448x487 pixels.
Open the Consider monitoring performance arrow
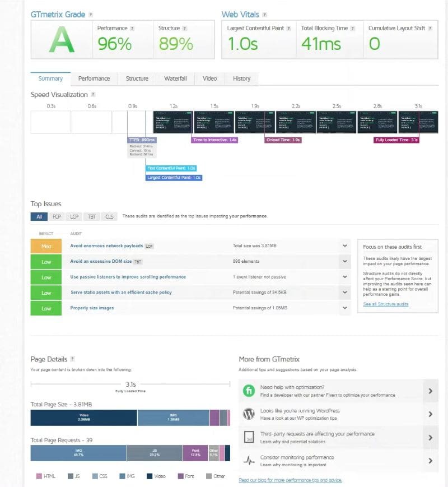[x=431, y=461]
